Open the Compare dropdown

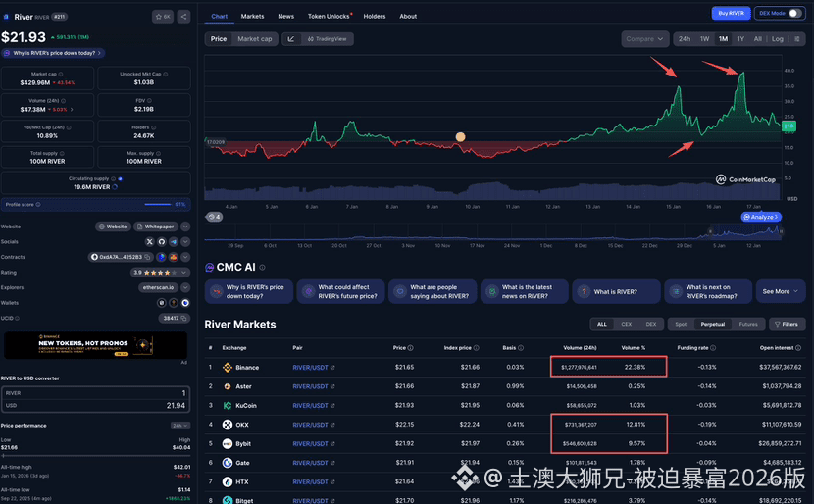tap(644, 39)
